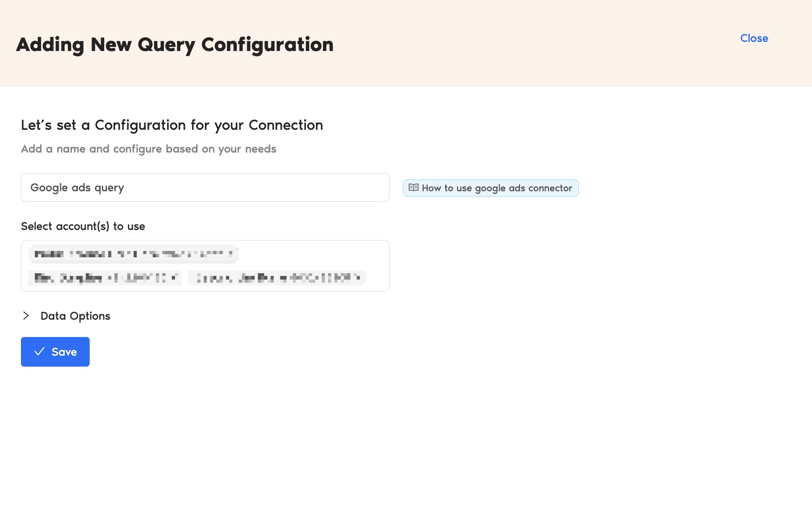Remove the bottom-left account tag via its end mark
This screenshot has width=812, height=531.
pos(174,278)
